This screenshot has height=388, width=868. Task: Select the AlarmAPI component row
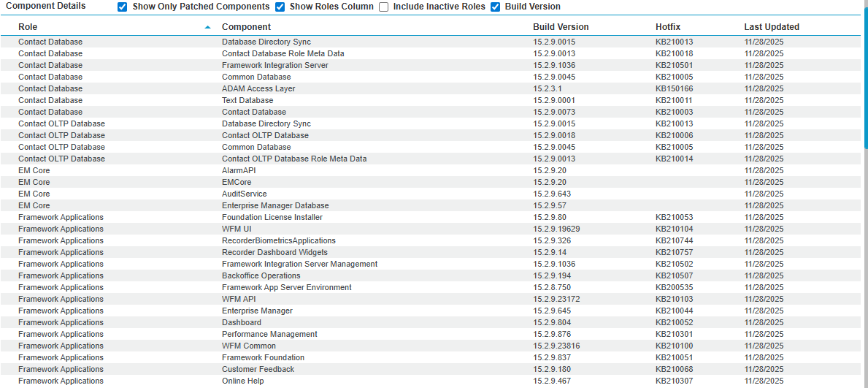(x=239, y=170)
